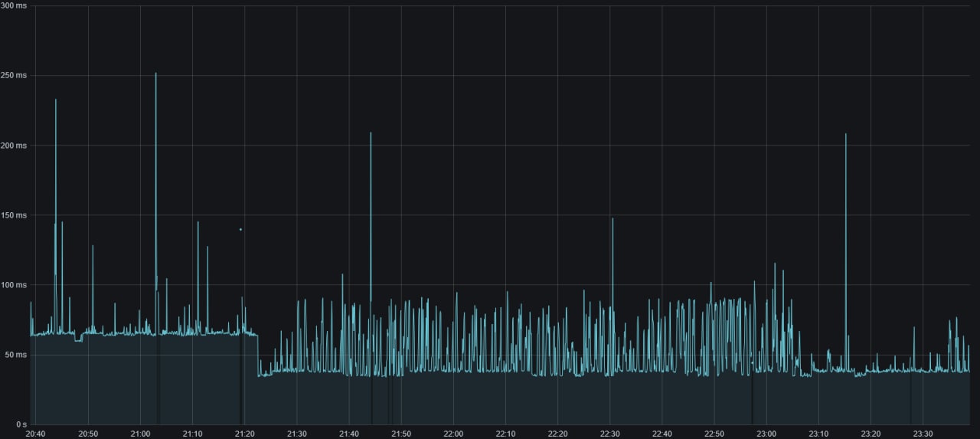Click the 22:30 spike peak near 148 ms
The height and width of the screenshot is (439, 980).
tap(612, 218)
